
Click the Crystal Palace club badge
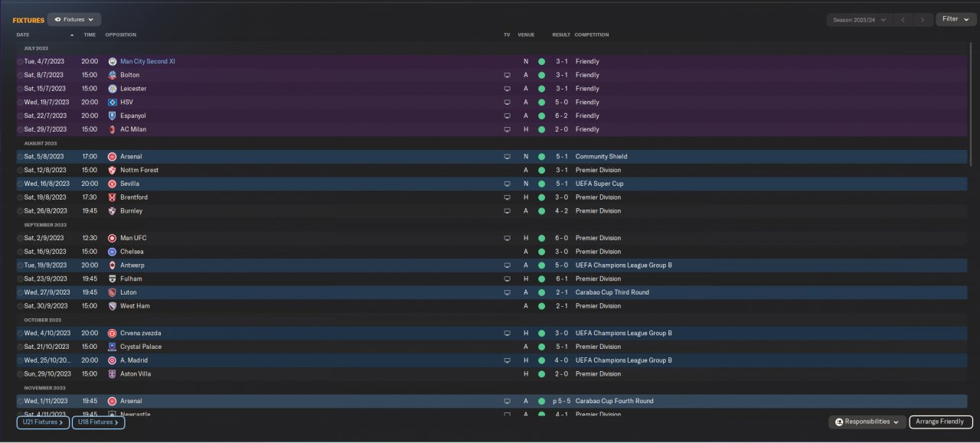point(113,347)
